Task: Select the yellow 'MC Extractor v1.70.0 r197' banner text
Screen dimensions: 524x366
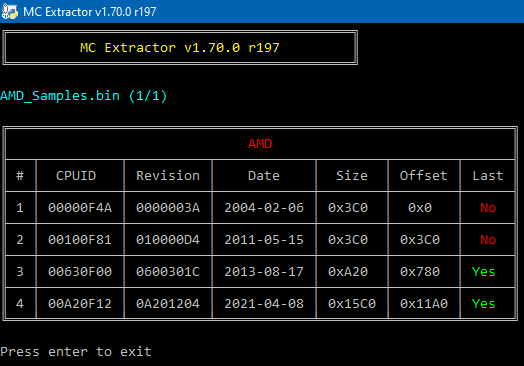Action: (180, 47)
